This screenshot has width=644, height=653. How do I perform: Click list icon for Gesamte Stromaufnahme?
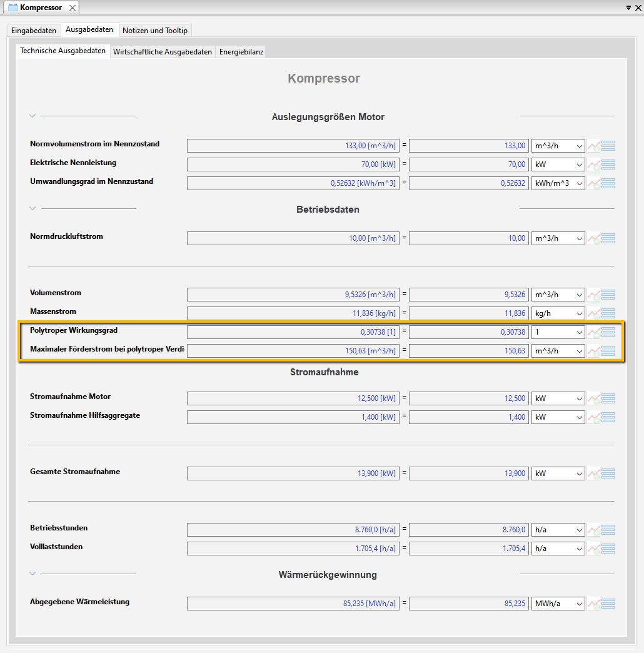tap(608, 473)
